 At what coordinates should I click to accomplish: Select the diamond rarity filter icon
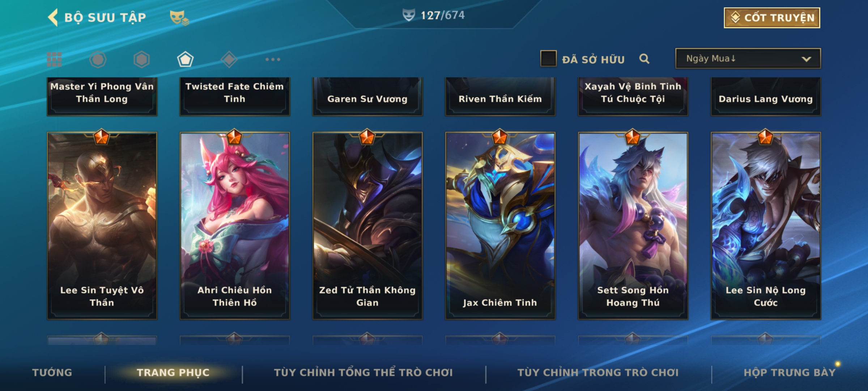[x=229, y=59]
